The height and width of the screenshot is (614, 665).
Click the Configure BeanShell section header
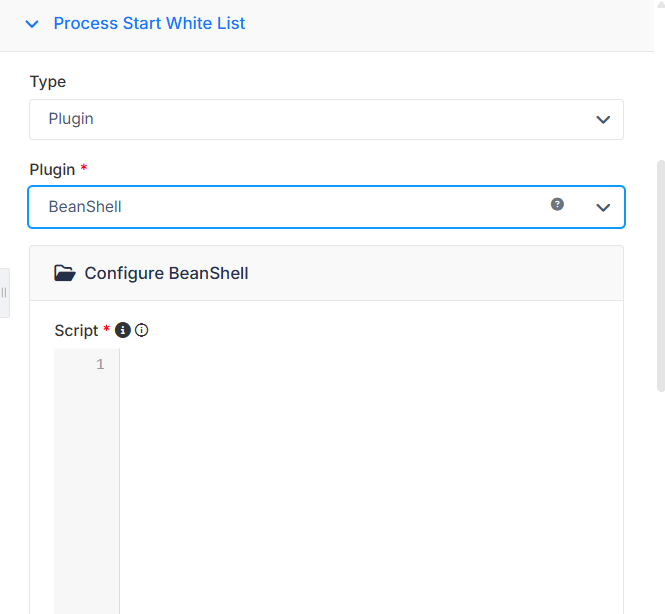[326, 273]
